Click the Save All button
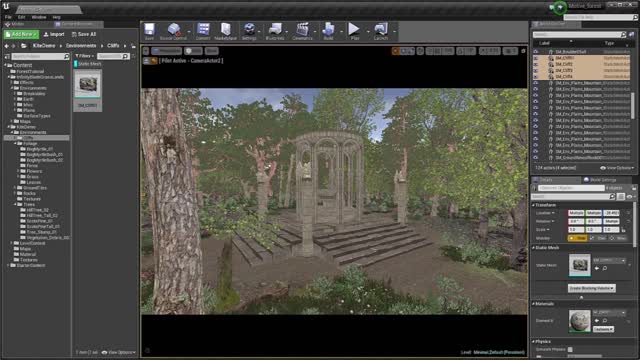 tap(84, 34)
